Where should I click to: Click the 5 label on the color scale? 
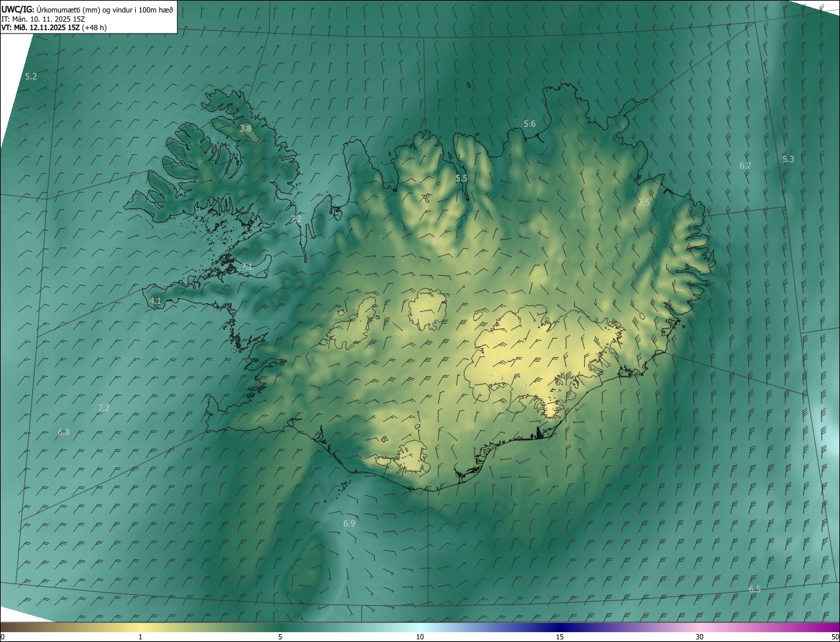(280, 637)
